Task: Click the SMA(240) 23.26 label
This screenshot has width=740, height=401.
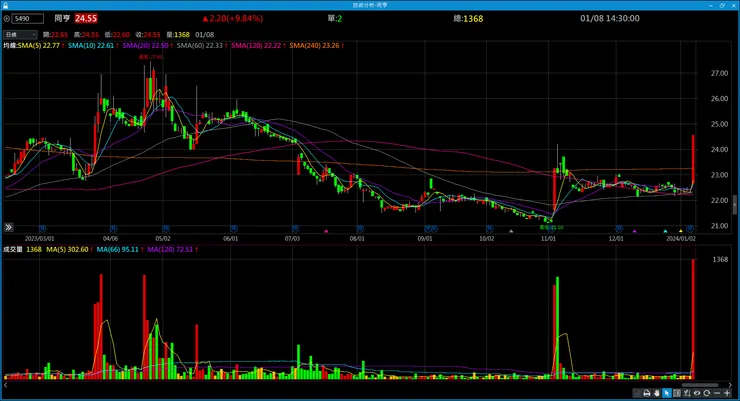Action: coord(314,46)
